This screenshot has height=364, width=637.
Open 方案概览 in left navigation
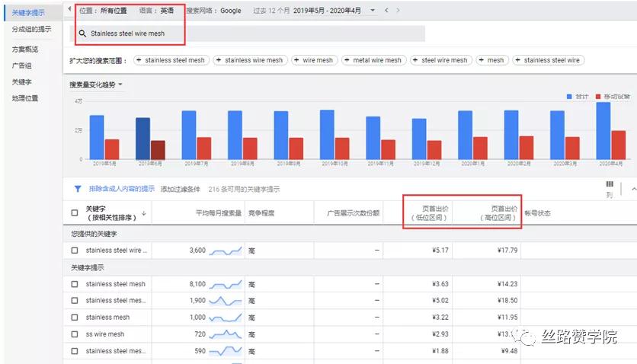pos(25,49)
